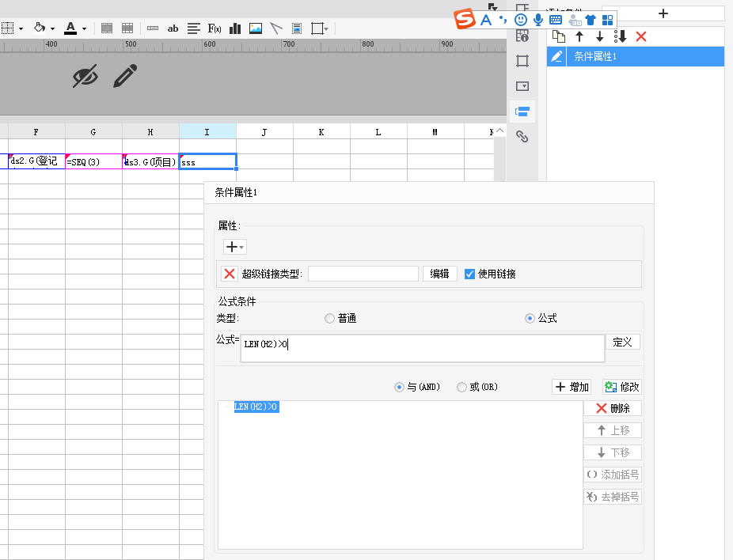
Task: Select the 条件属性1 list entry
Action: (x=645, y=56)
